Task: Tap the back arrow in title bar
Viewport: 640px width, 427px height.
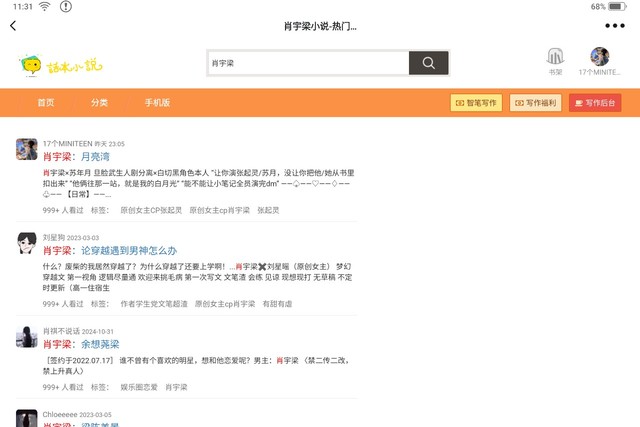Action: click(x=13, y=26)
